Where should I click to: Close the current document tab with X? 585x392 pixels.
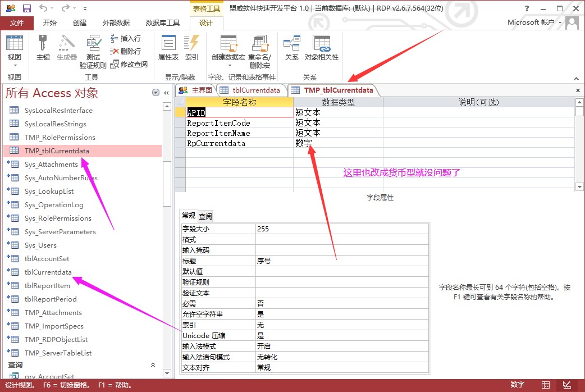[578, 90]
